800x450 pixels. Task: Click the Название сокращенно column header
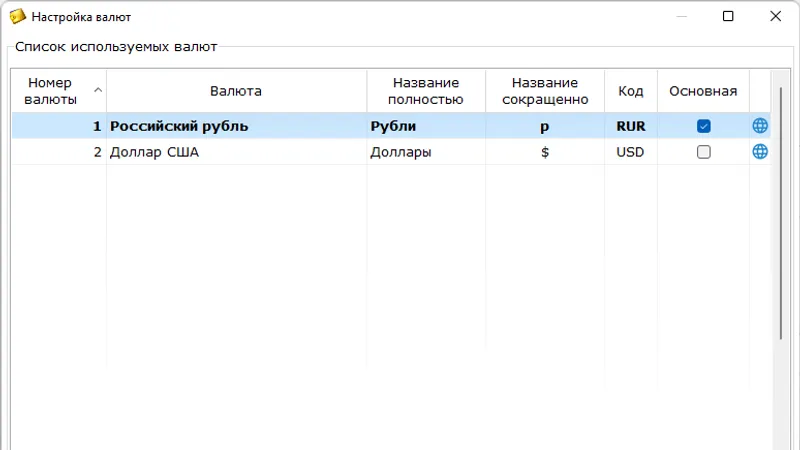tap(545, 91)
